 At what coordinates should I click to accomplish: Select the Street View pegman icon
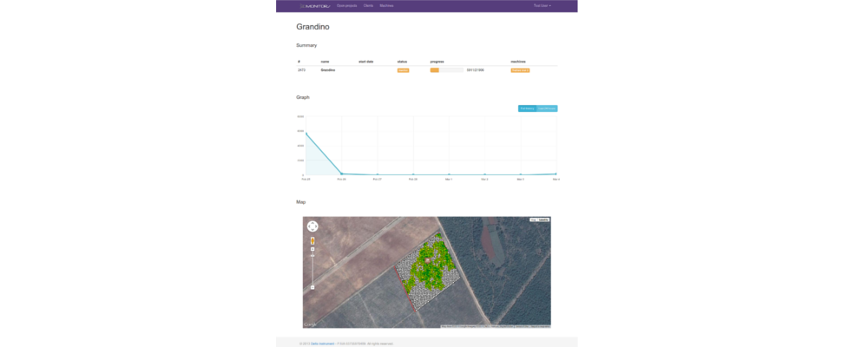pos(312,240)
